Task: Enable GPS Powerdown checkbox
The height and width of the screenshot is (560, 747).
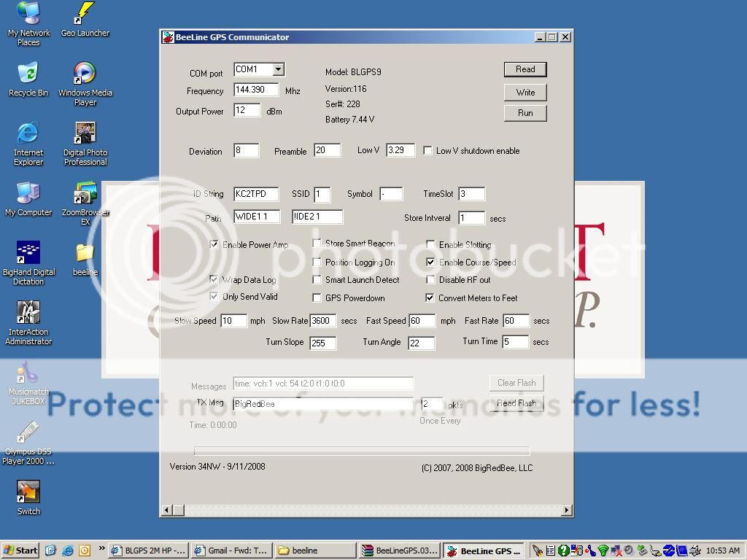Action: 317,298
